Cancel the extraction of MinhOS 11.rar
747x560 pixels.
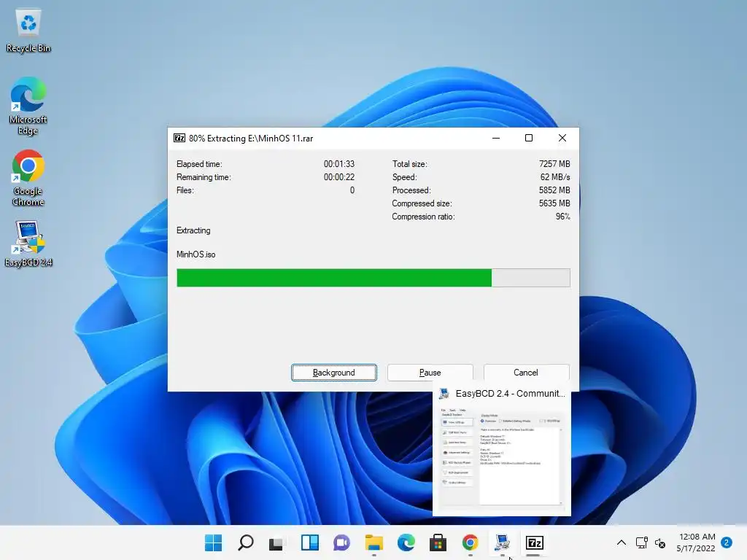(x=526, y=373)
